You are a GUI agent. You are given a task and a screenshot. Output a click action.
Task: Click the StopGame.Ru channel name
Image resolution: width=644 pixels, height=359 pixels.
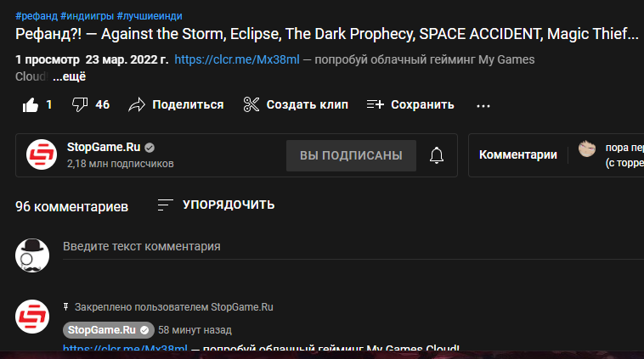pyautogui.click(x=104, y=147)
